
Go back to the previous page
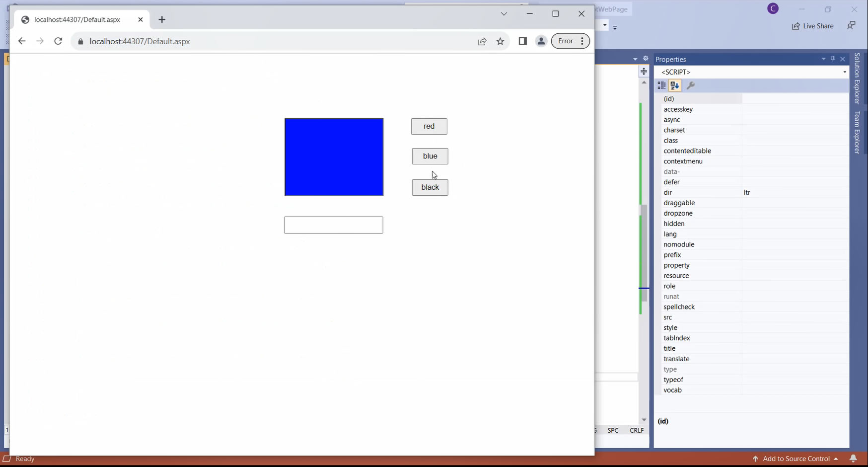click(22, 41)
